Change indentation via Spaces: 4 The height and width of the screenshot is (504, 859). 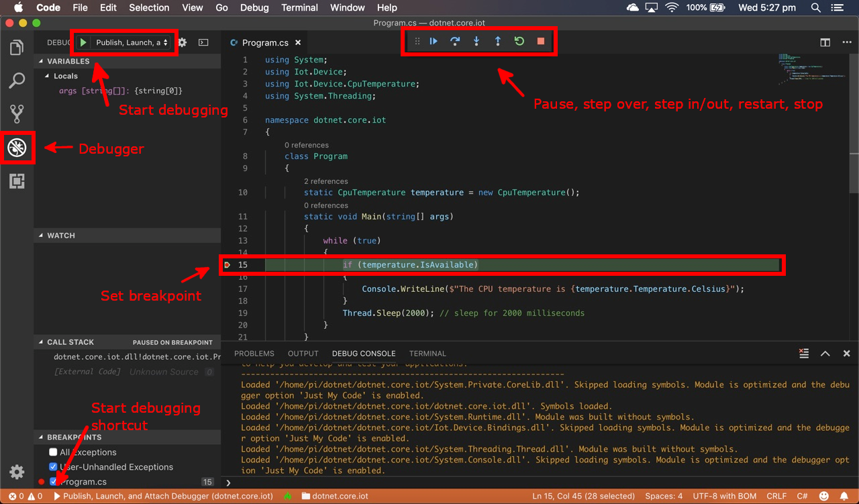pos(664,496)
